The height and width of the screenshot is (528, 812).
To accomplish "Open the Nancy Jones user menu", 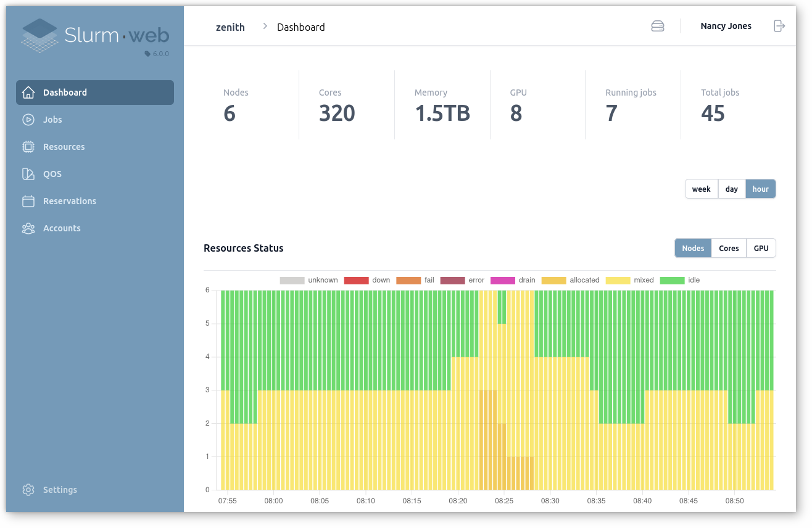I will [x=726, y=26].
